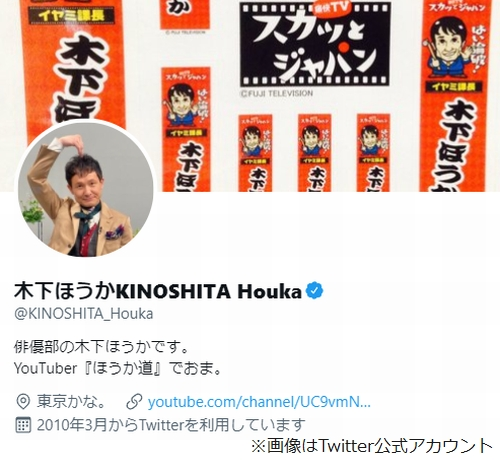Click the YouTuber『ほうか道』bio line
500x460 pixels.
[x=118, y=369]
